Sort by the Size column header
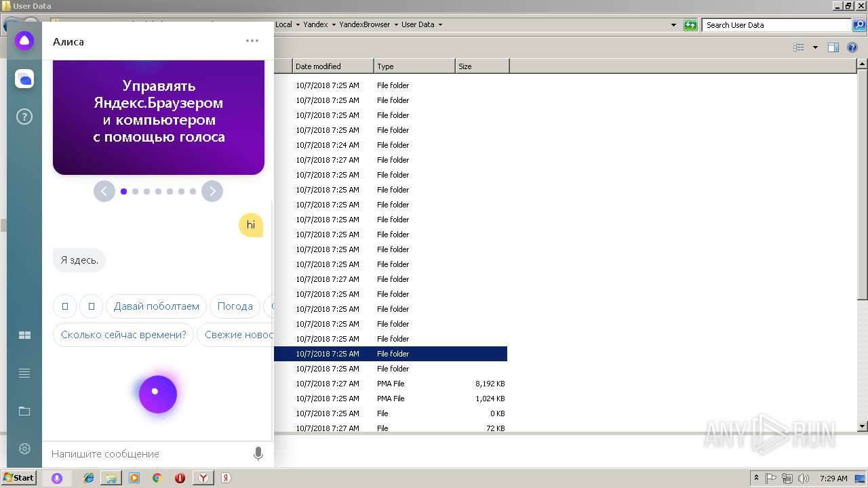Screen dimensions: 868x488 pos(482,66)
